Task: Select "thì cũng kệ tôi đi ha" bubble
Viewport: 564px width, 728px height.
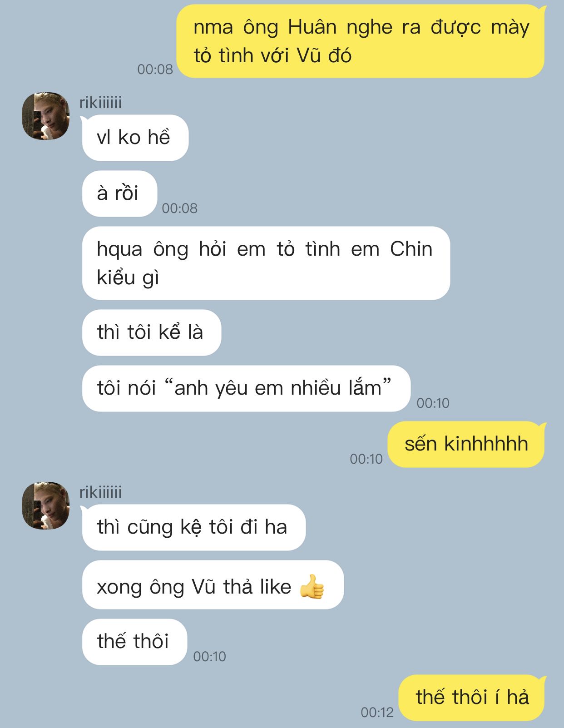Action: 193,527
